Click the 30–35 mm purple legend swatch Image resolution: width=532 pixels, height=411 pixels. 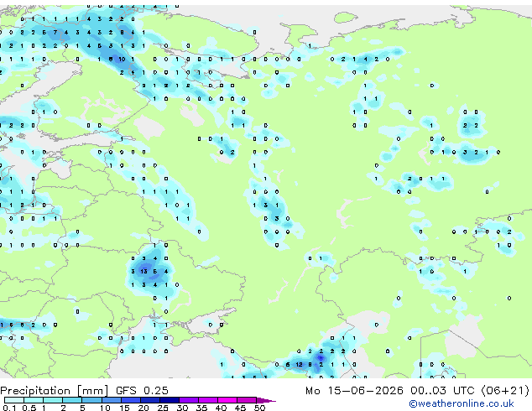pyautogui.click(x=189, y=400)
